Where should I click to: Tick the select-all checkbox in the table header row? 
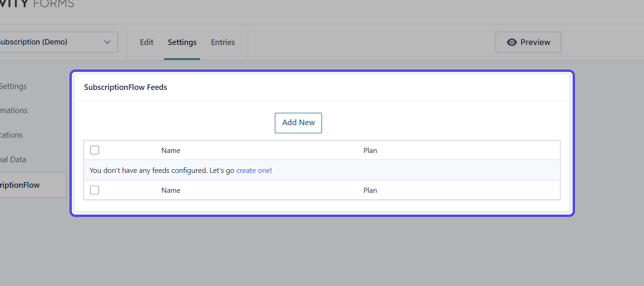[x=95, y=150]
